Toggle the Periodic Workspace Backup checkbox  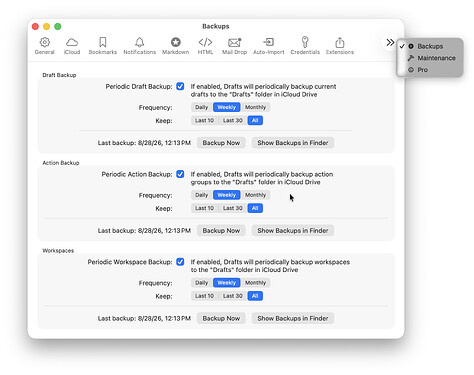coord(180,262)
